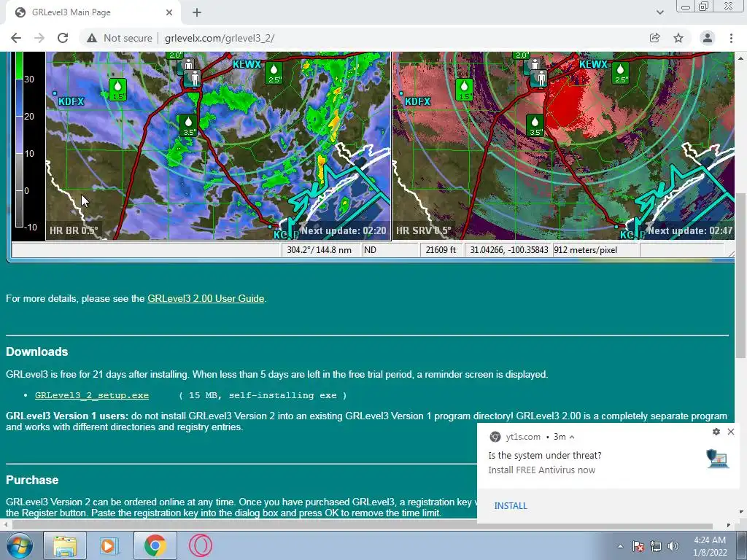
Task: Click the vertical scrollbar down arrow
Action: pos(741,513)
